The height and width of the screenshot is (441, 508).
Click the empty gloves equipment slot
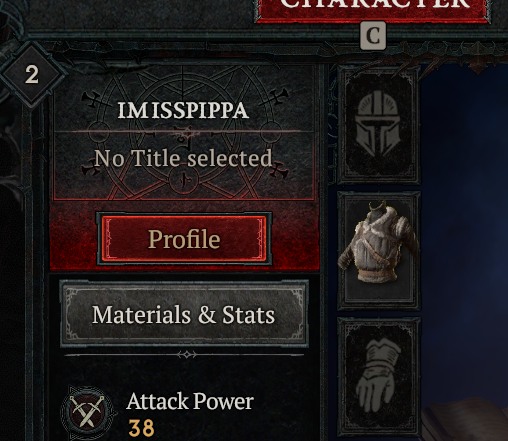tap(379, 377)
